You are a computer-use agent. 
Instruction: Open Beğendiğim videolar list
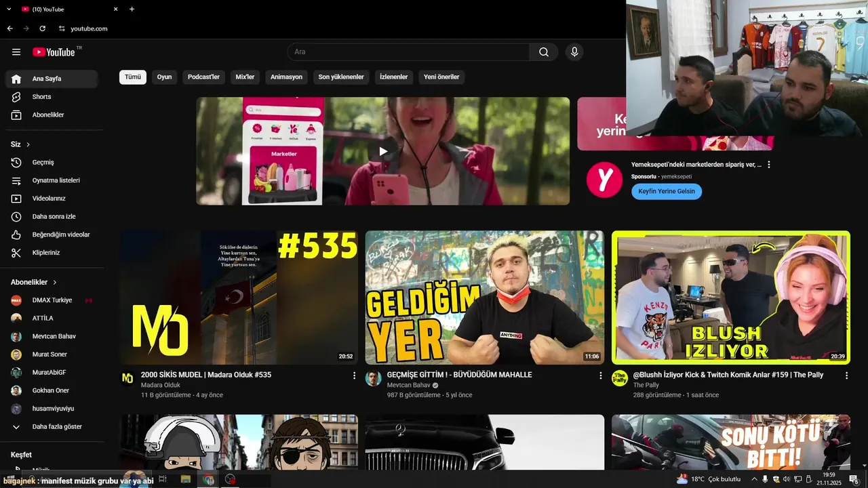pos(52,235)
